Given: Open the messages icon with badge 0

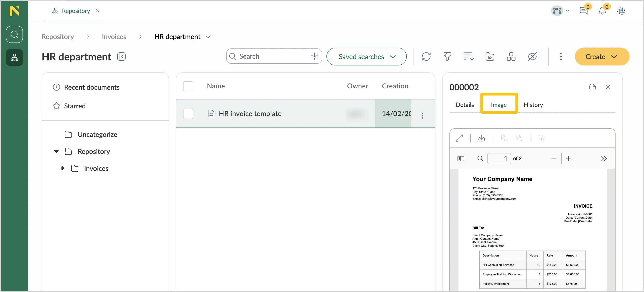Looking at the screenshot, I should (584, 11).
